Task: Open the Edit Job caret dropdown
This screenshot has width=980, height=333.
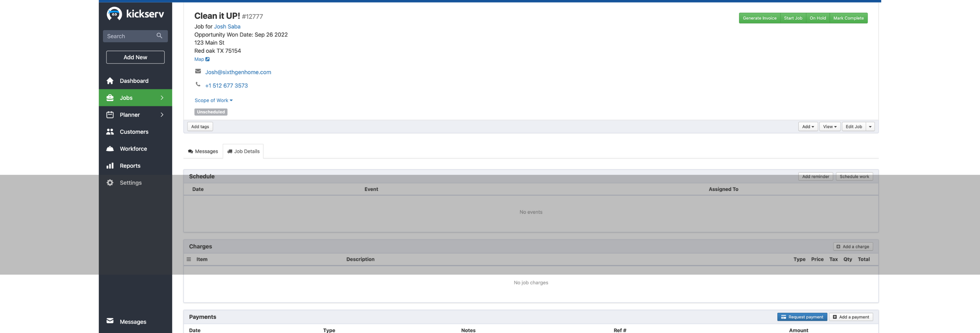Action: tap(870, 126)
